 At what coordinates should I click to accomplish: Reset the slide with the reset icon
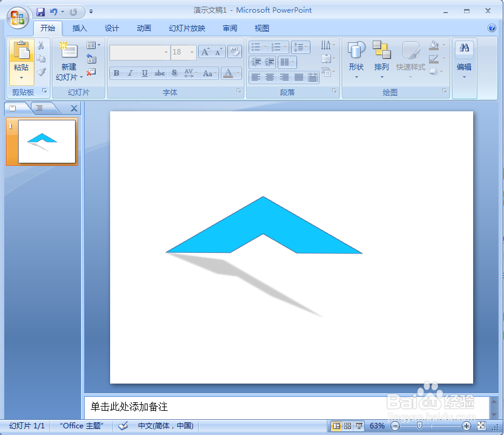tap(91, 59)
